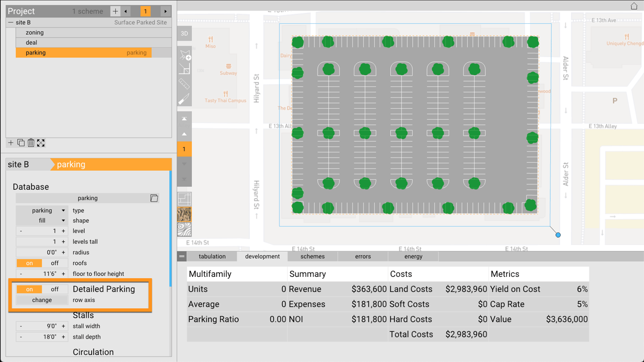Turn on the Detailed Parking toggle

(29, 290)
